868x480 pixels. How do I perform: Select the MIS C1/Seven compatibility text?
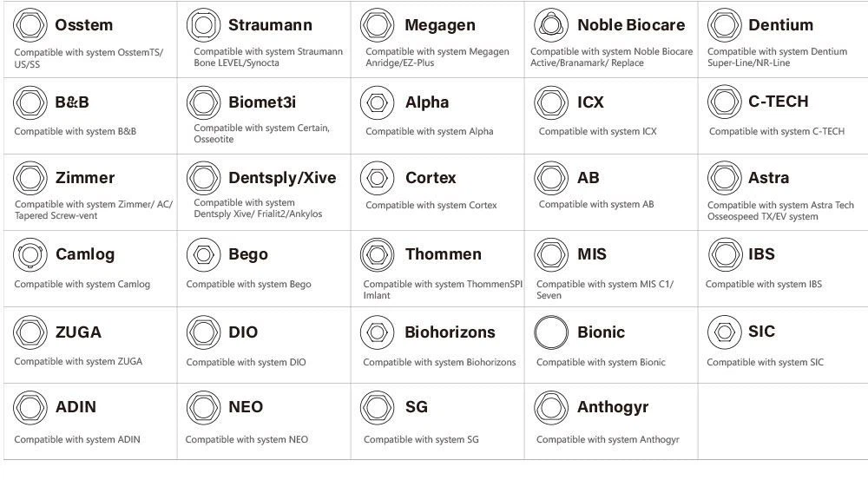click(605, 290)
